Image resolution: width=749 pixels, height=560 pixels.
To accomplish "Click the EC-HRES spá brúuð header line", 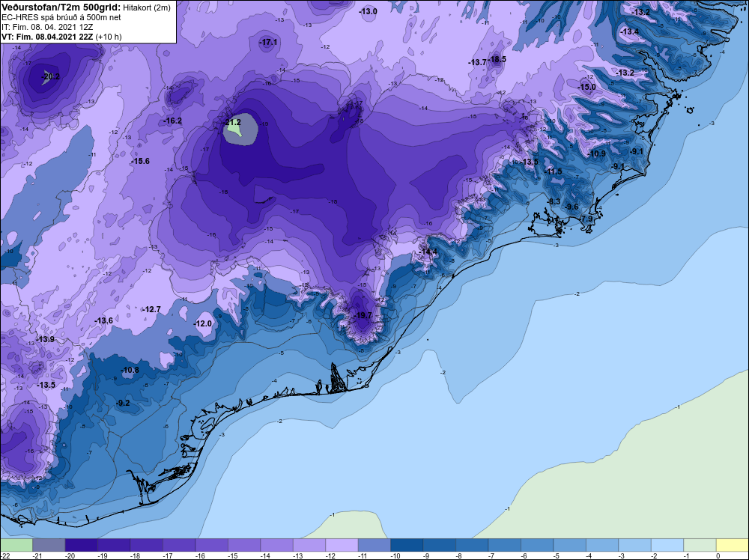I will coord(61,18).
